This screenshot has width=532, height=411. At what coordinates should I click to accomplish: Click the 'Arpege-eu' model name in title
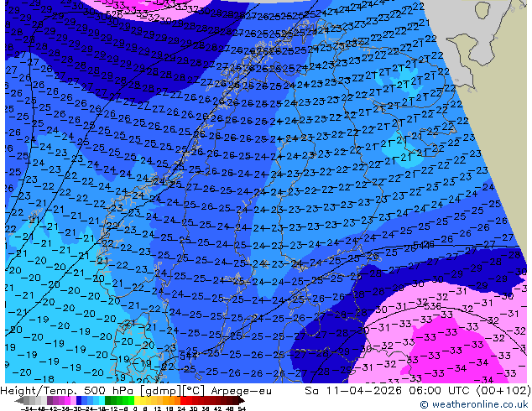[x=241, y=391]
